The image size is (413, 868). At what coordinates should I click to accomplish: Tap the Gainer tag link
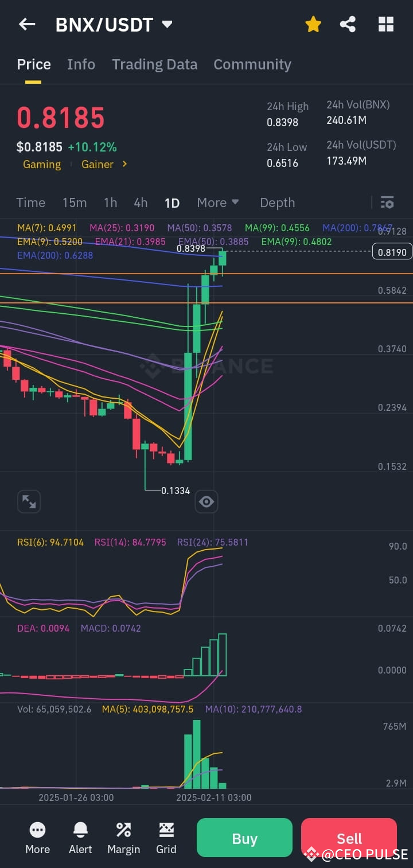coord(98,164)
